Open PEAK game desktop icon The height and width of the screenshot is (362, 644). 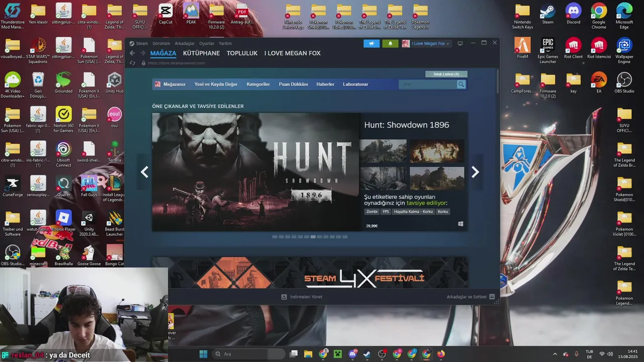click(191, 14)
